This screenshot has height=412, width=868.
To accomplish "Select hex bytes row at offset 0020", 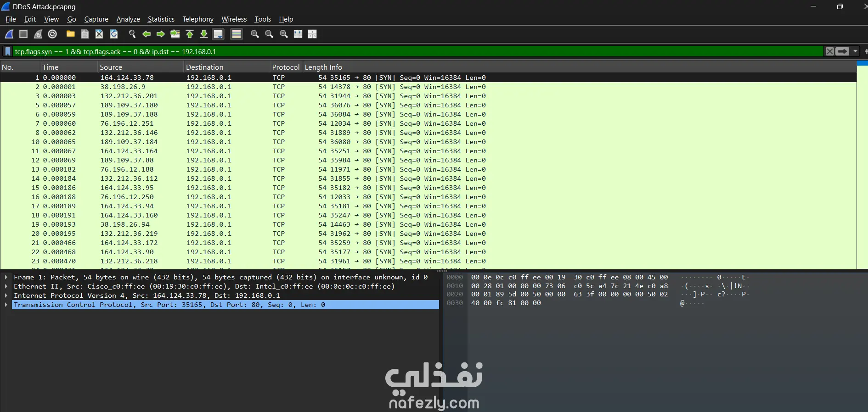I will pyautogui.click(x=569, y=294).
